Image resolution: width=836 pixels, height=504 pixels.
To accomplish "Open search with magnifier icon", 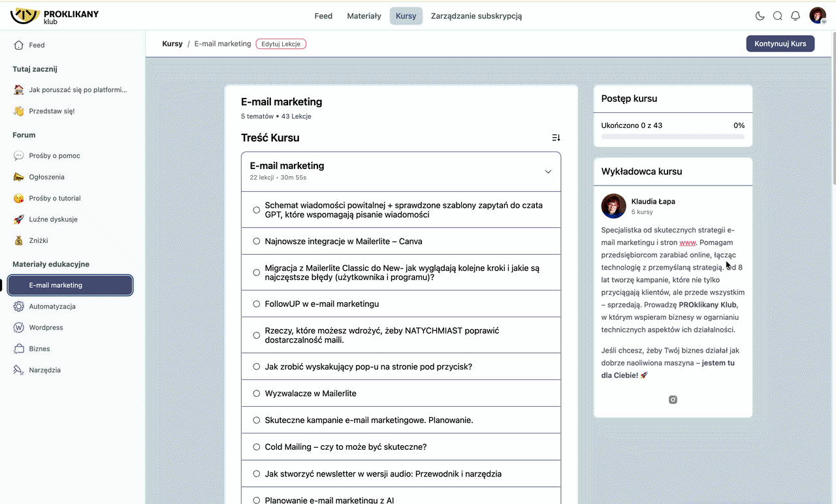I will [x=777, y=16].
